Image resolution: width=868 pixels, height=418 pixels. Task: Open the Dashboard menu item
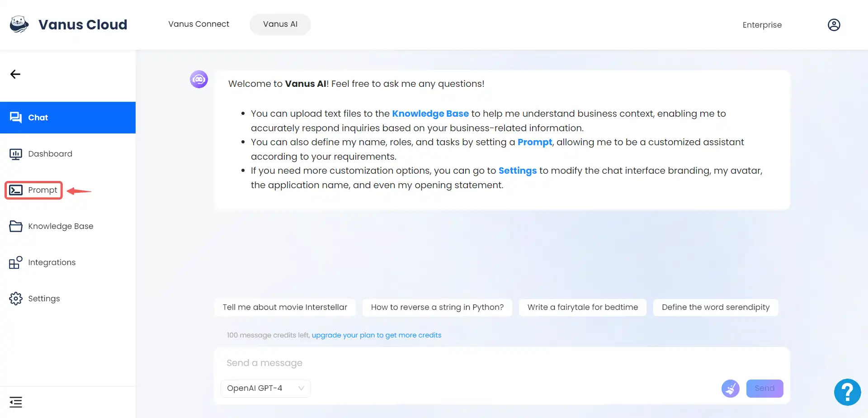(68, 154)
